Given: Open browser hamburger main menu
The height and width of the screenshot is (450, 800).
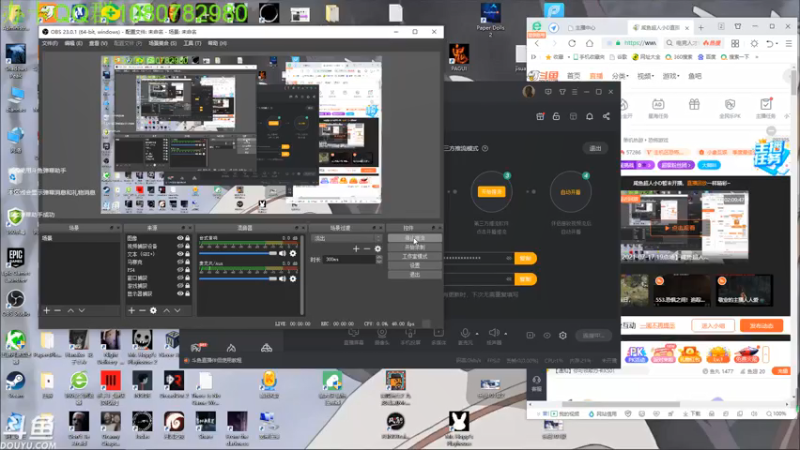Looking at the screenshot, I should click(x=789, y=43).
